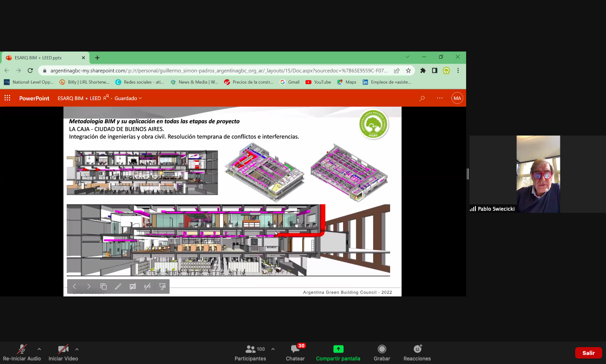This screenshot has height=364, width=606.
Task: Advance to next slide arrow
Action: pyautogui.click(x=89, y=286)
